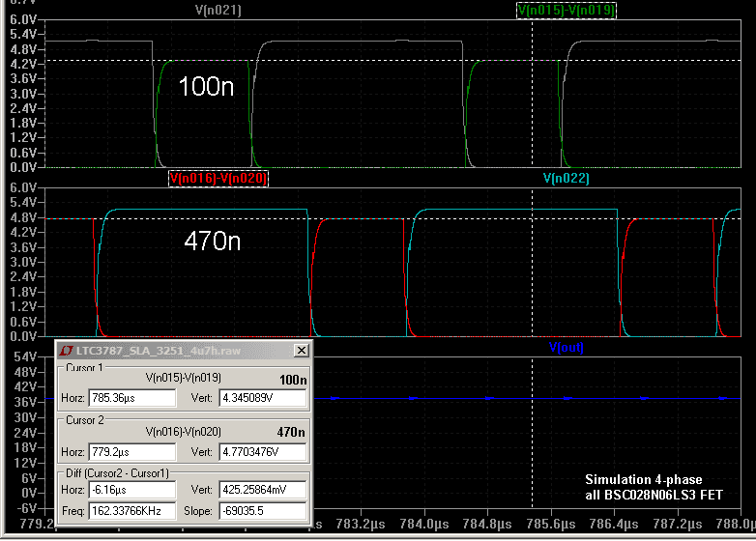Click Cursor 1 Horz field showing 785.36µs
756x541 pixels.
point(133,398)
